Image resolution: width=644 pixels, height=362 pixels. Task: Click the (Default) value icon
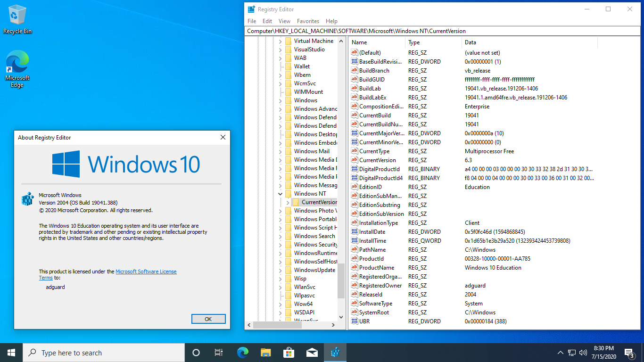(x=355, y=53)
